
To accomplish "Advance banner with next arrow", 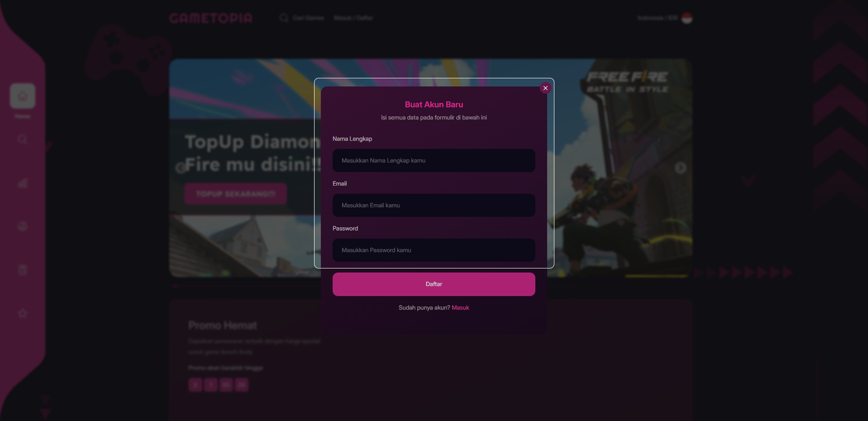I will pos(680,168).
